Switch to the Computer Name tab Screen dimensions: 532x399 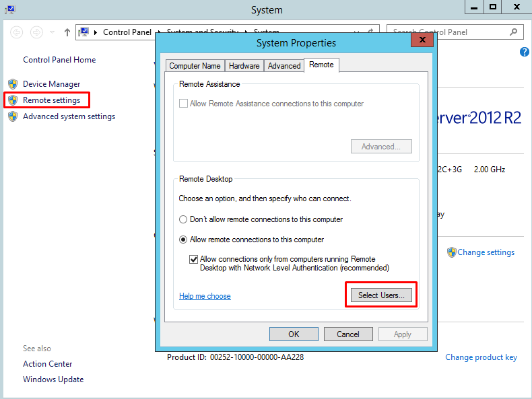point(195,66)
